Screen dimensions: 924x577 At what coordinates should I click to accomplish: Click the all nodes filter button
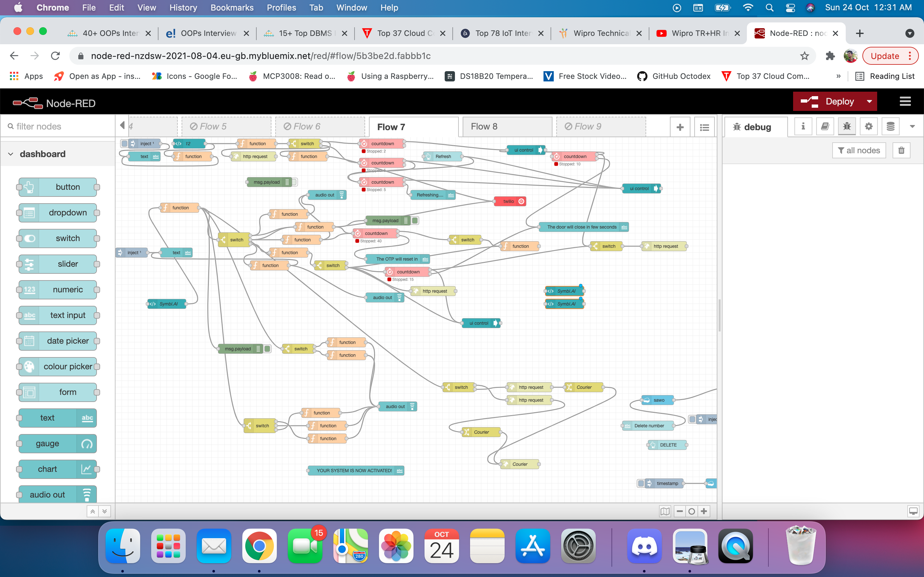click(x=859, y=150)
